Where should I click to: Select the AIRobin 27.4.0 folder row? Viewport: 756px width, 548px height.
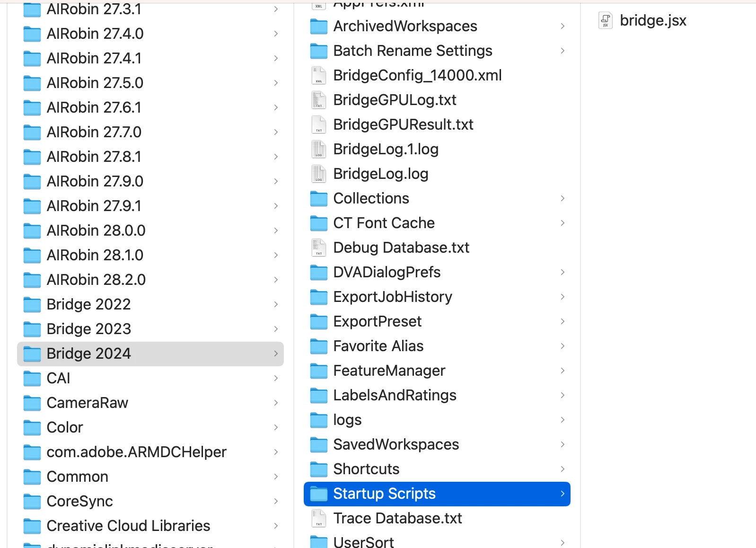point(150,34)
